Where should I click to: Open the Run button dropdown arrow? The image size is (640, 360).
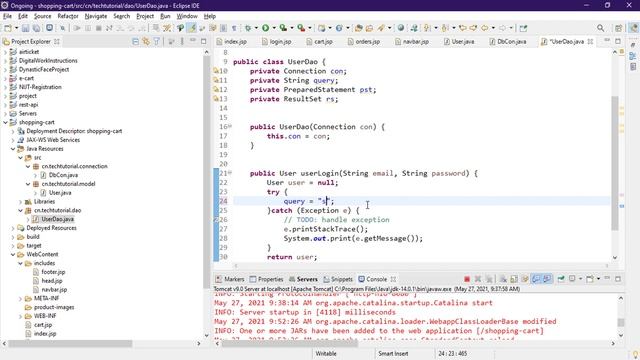(x=274, y=28)
